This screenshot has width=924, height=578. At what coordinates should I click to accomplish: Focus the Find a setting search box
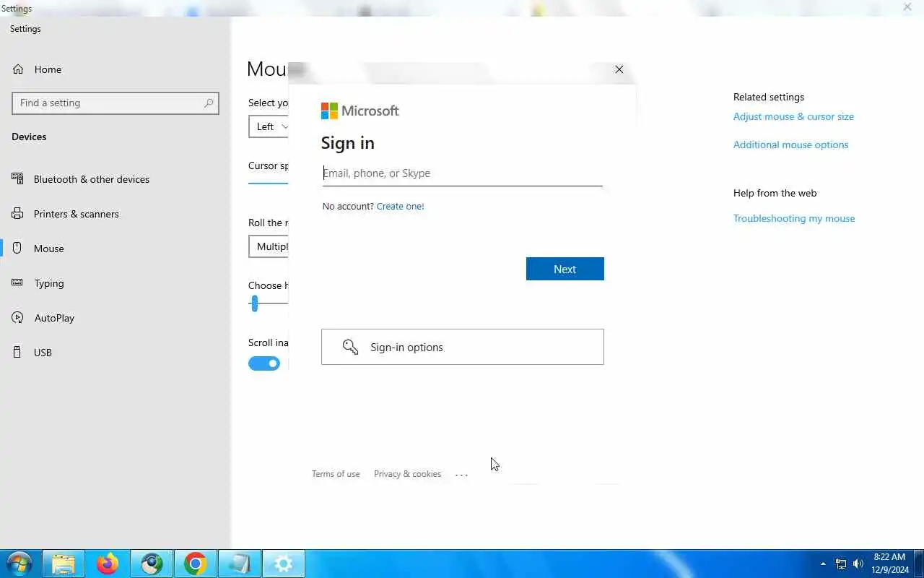click(x=115, y=103)
